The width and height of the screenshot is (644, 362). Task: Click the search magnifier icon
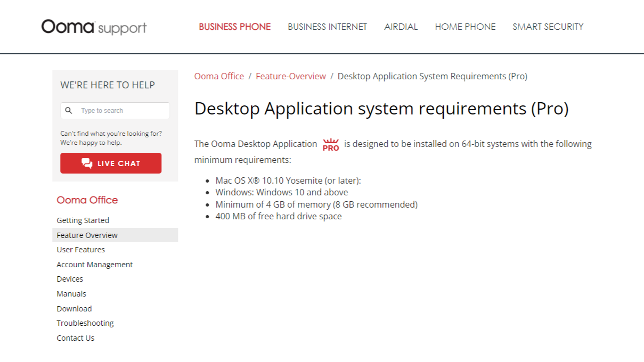[69, 111]
